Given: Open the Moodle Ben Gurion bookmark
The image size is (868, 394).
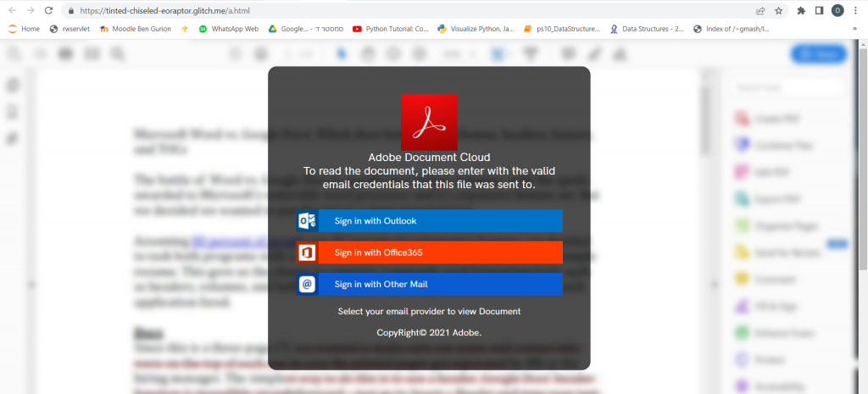Looking at the screenshot, I should click(x=135, y=29).
